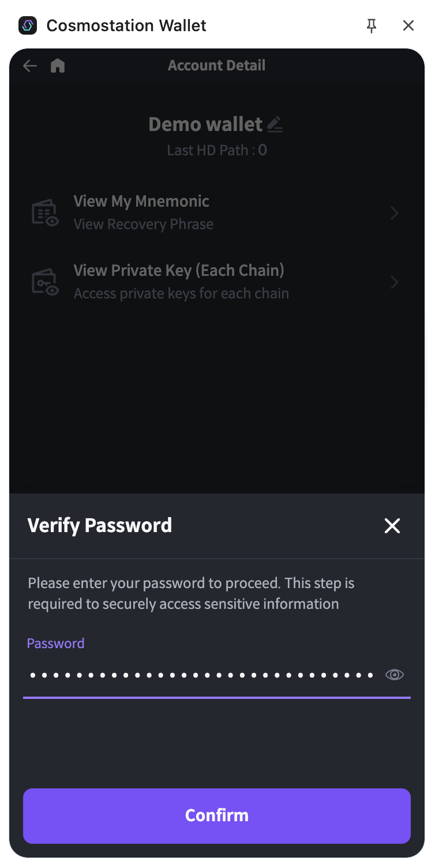Open the Home screen icon
Screen dimensions: 435x868
pyautogui.click(x=58, y=66)
